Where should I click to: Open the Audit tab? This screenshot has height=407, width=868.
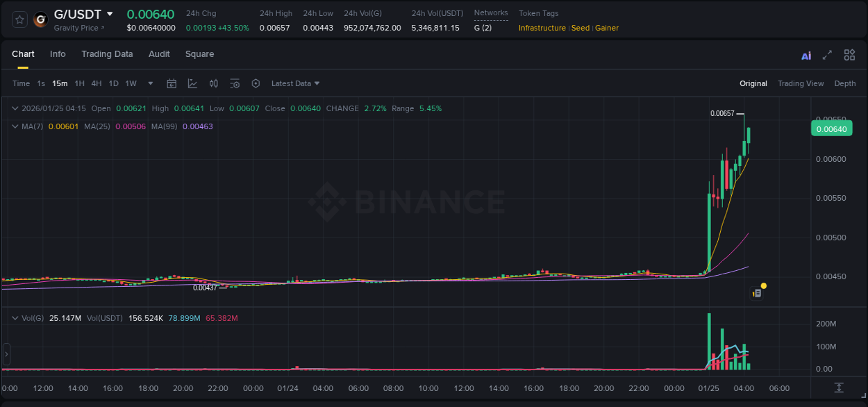159,53
